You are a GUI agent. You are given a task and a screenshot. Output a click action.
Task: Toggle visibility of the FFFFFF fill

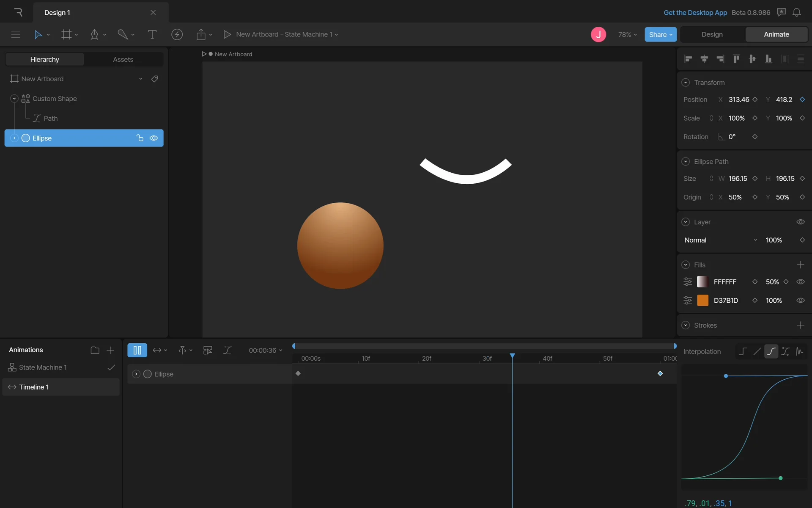pyautogui.click(x=800, y=282)
